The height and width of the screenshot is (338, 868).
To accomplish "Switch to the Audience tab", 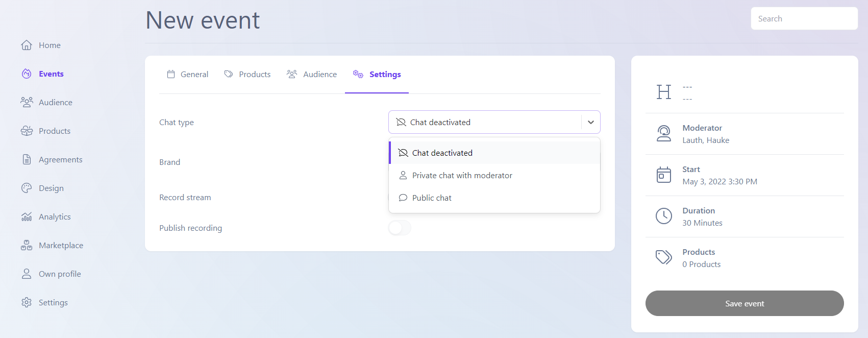I will [312, 75].
